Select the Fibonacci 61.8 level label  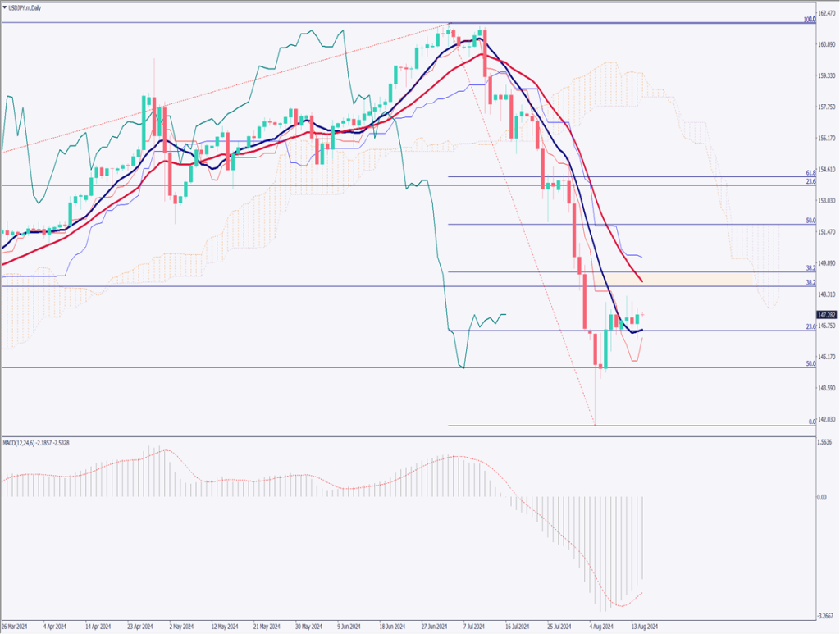pyautogui.click(x=809, y=173)
